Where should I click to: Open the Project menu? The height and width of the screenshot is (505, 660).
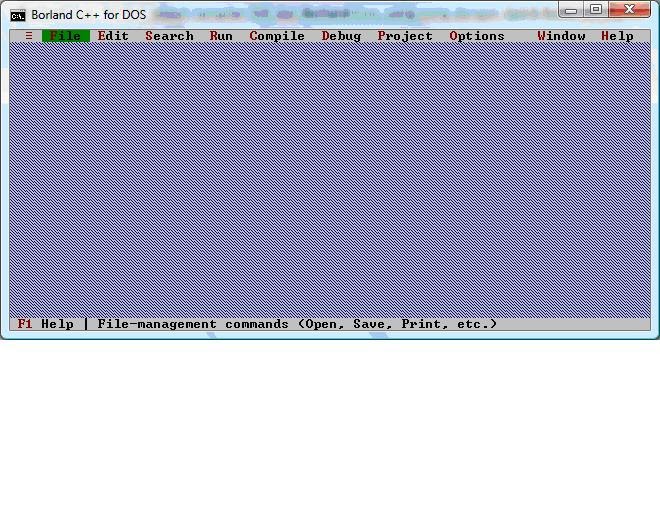(405, 36)
